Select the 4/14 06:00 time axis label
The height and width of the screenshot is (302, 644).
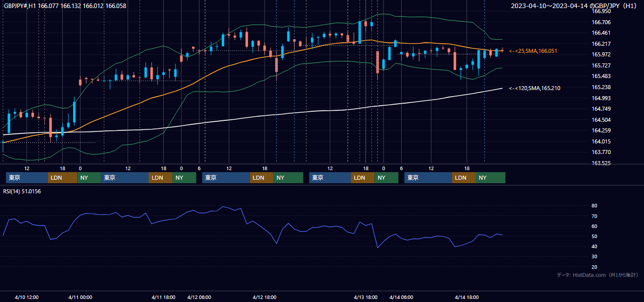(x=401, y=297)
